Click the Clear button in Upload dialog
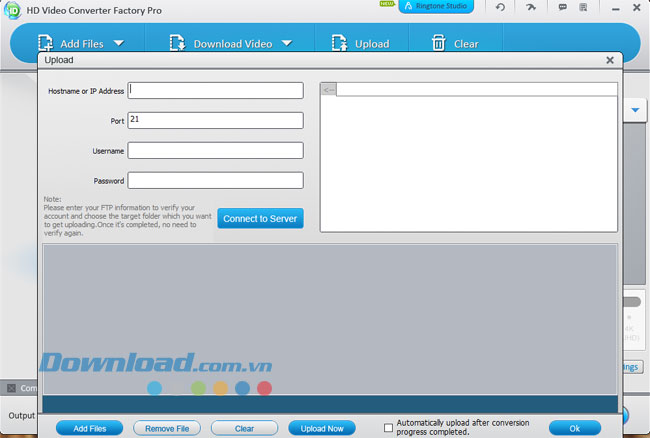650x438 pixels. coord(245,428)
